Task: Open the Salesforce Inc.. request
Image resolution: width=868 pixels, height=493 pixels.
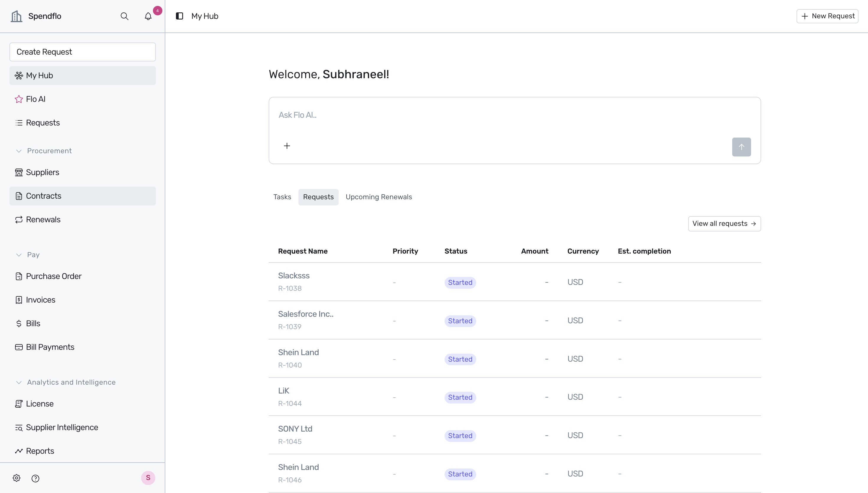Action: [x=515, y=320]
